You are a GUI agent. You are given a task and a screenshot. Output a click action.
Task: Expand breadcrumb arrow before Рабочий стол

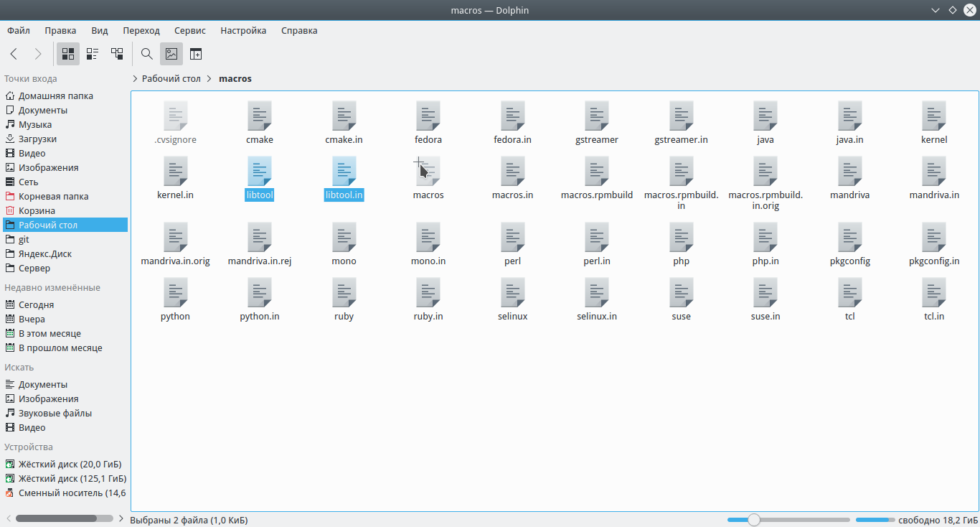coord(135,79)
